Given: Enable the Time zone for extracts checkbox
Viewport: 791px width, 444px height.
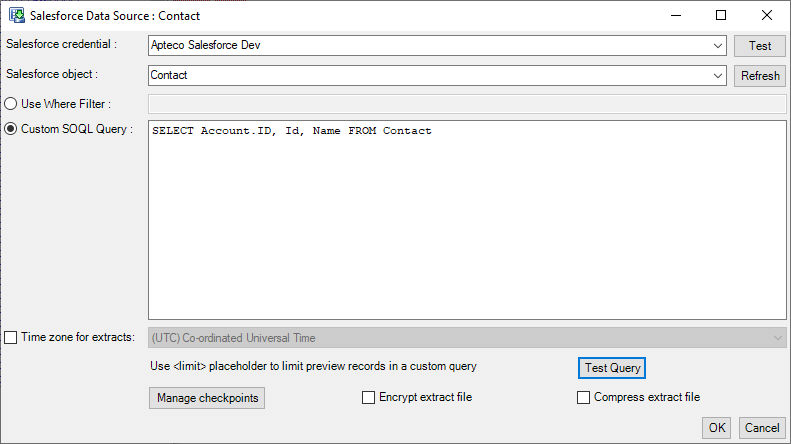Looking at the screenshot, I should coord(11,337).
